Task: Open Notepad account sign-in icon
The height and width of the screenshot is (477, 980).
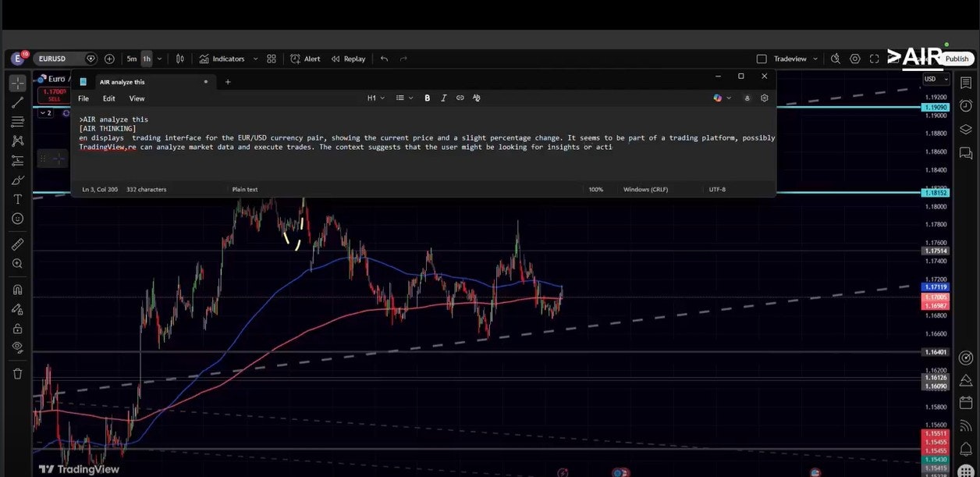Action: [x=747, y=98]
